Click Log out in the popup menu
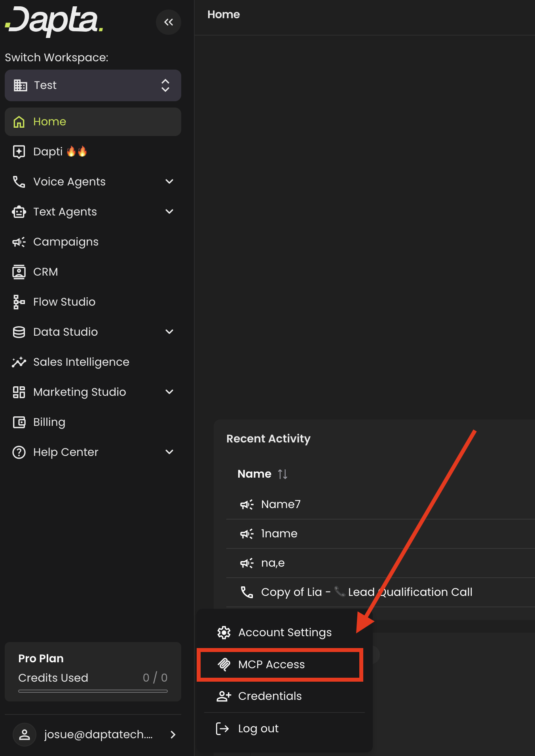 285,729
